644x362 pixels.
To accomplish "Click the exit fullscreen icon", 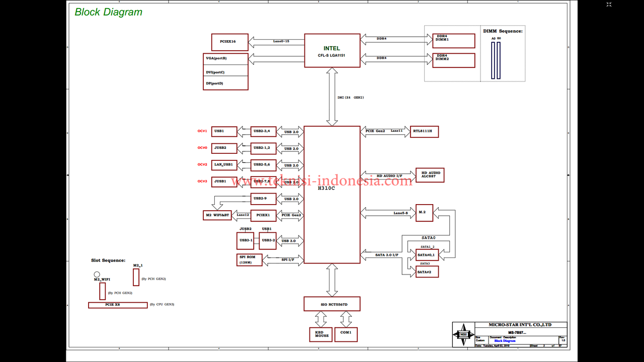I will point(609,5).
